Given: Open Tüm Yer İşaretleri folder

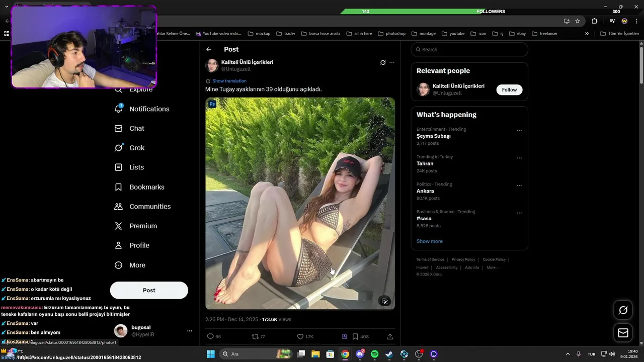Looking at the screenshot, I should [x=619, y=34].
